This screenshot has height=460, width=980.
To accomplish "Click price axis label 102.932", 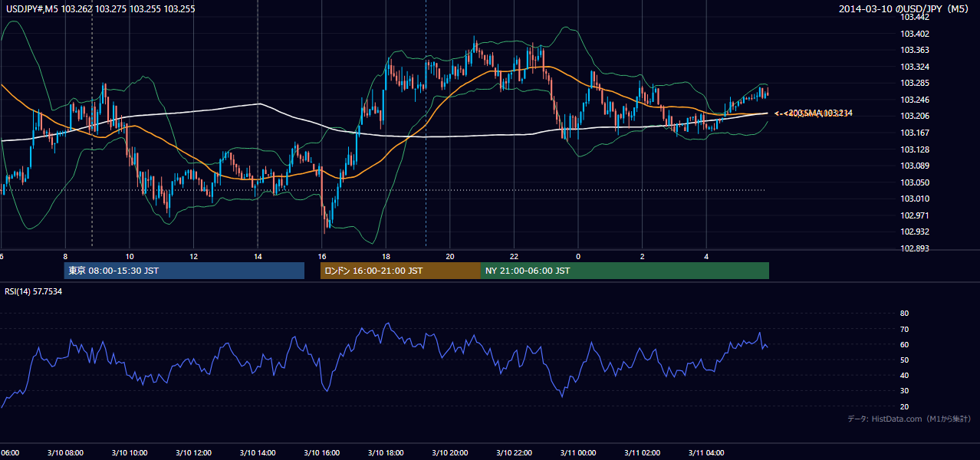I will (915, 232).
